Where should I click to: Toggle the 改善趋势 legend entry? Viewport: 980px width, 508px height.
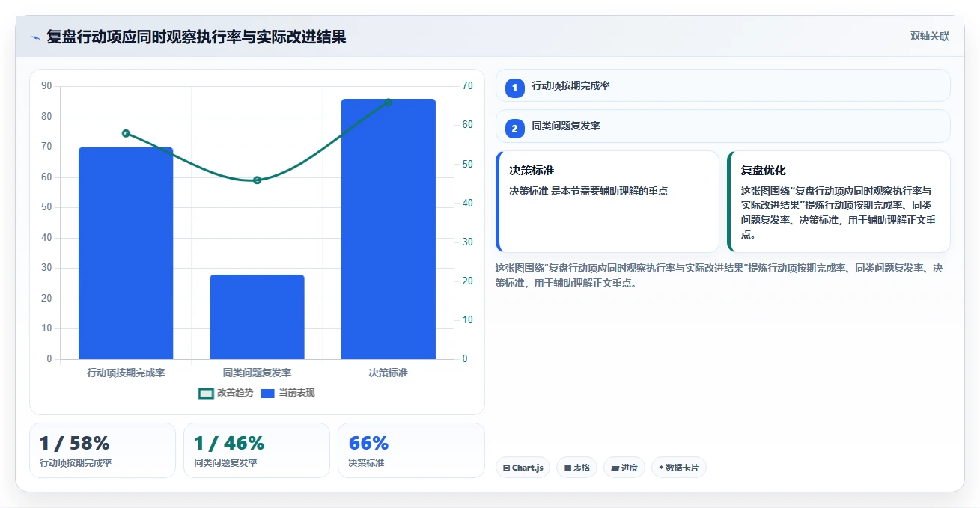point(226,393)
